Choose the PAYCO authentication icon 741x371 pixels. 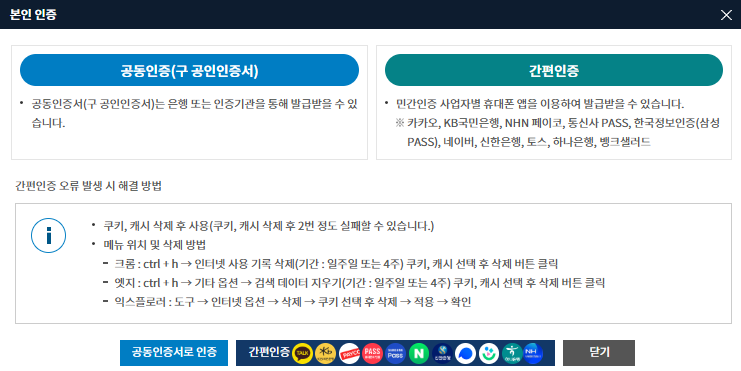[349, 353]
